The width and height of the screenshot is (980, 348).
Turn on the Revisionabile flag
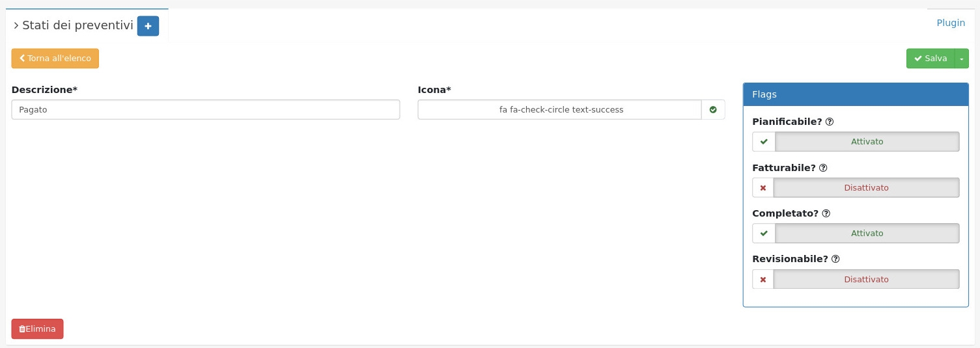click(866, 280)
